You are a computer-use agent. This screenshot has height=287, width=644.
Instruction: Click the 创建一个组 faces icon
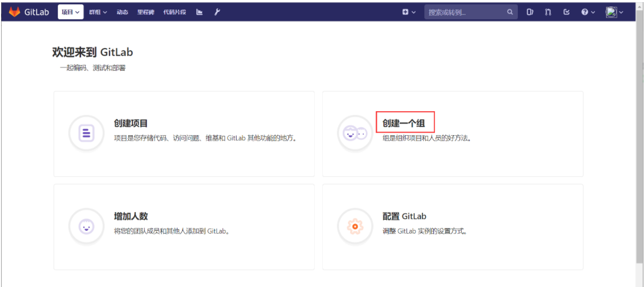(355, 133)
